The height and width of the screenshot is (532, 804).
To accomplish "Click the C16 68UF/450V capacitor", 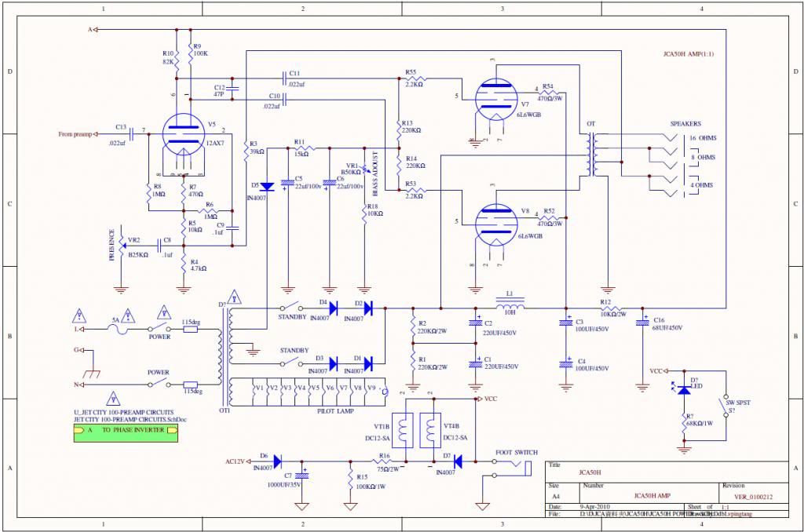I will click(x=642, y=322).
